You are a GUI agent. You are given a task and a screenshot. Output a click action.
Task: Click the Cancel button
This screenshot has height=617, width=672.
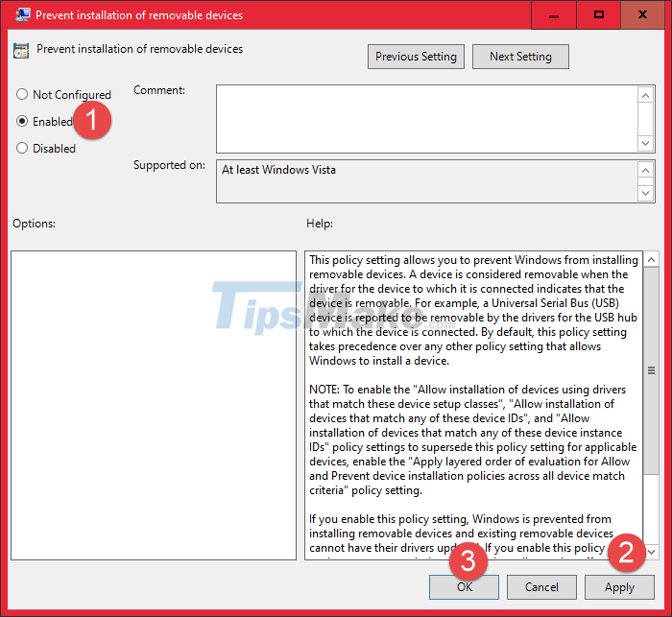click(x=541, y=587)
